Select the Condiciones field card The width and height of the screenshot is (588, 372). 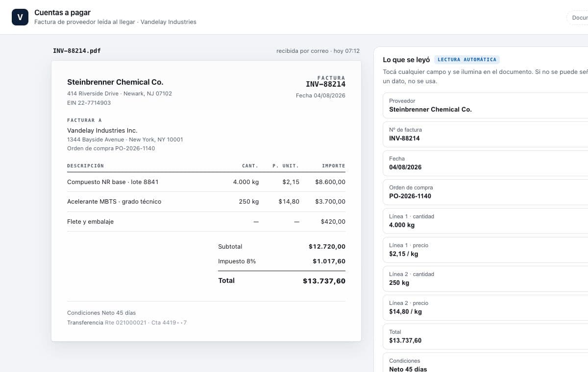485,363
